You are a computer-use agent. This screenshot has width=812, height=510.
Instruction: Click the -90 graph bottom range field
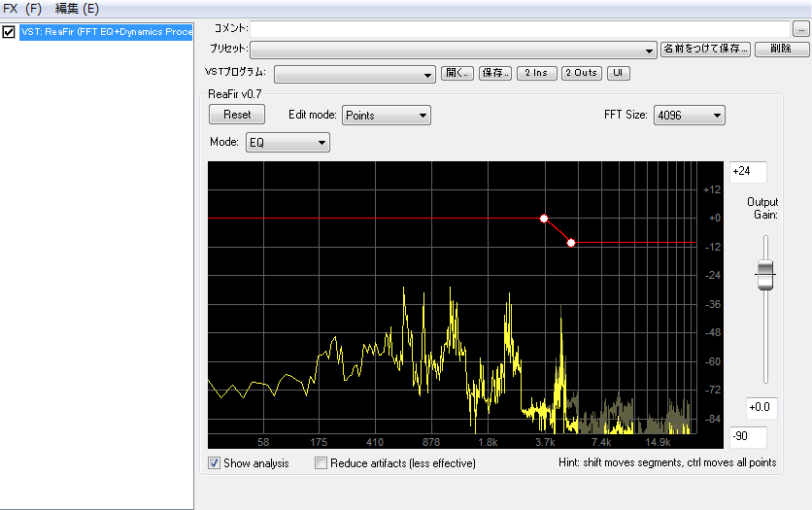point(748,436)
